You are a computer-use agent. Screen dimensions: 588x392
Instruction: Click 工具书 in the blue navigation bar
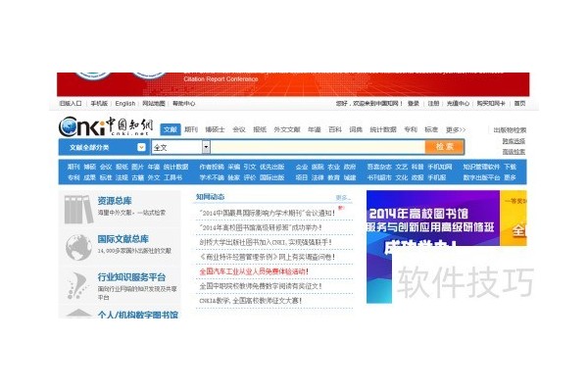[172, 177]
